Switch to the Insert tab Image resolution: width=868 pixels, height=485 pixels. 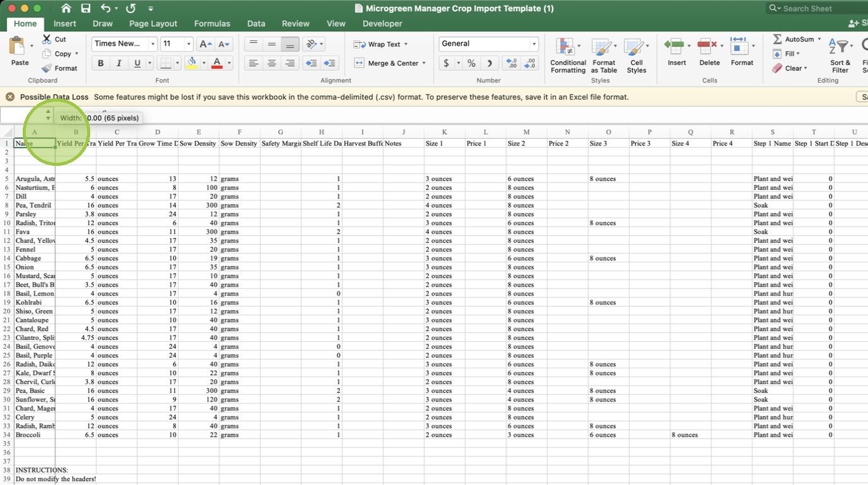(65, 23)
